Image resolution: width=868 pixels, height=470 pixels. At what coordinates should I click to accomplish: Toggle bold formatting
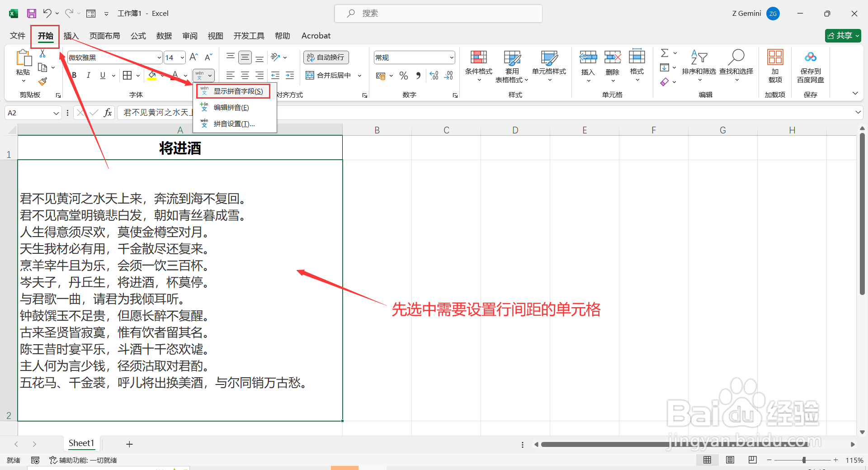74,75
